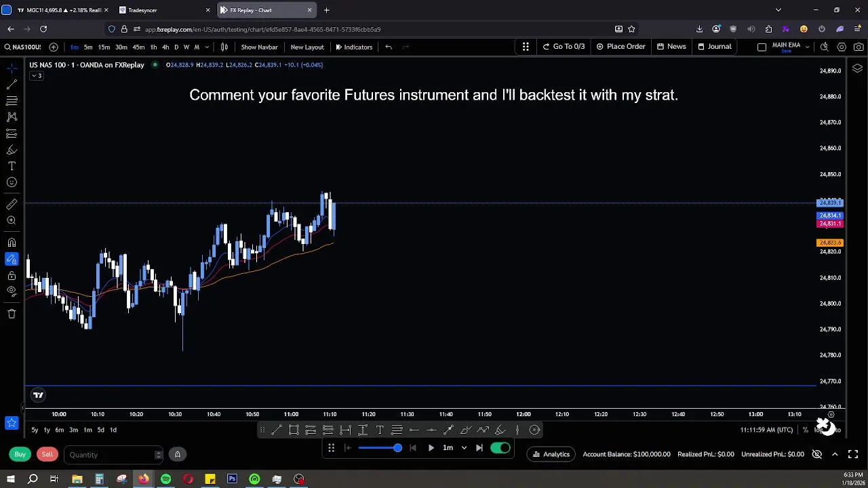The image size is (868, 488).
Task: Click the Go To 0/3 button
Action: click(x=563, y=47)
